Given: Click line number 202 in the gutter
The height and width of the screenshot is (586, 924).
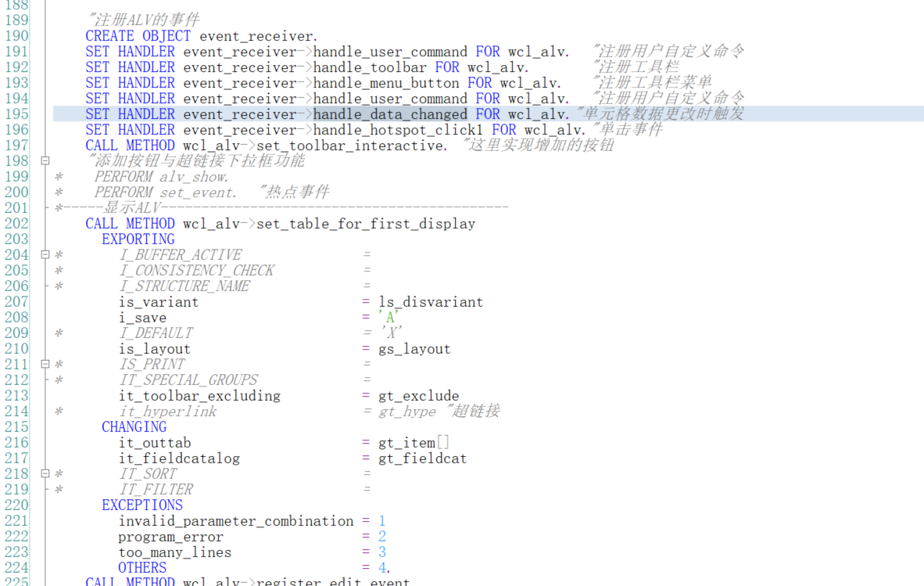Looking at the screenshot, I should [x=16, y=224].
